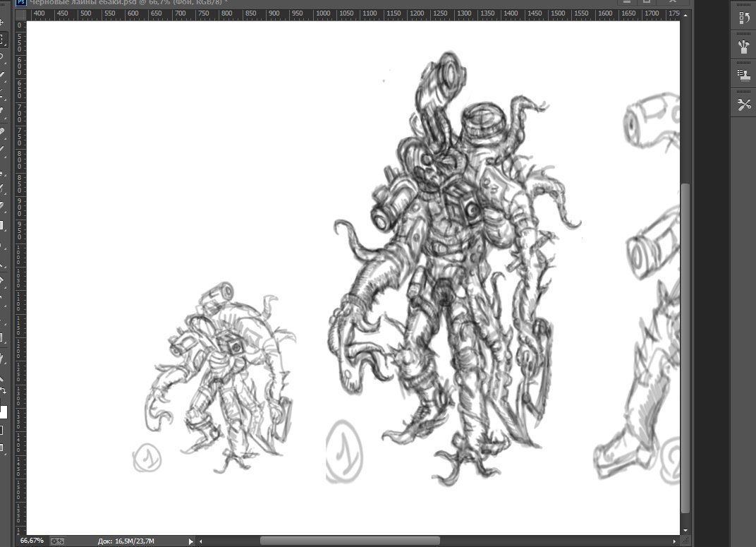Viewport: 756px width, 547px height.
Task: Open the Brush Presets panel icon
Action: coord(743,47)
